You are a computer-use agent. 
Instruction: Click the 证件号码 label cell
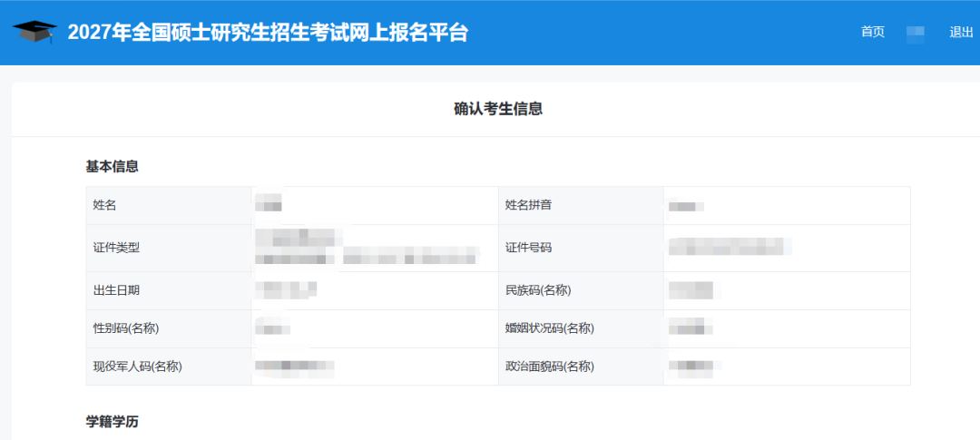(582, 249)
